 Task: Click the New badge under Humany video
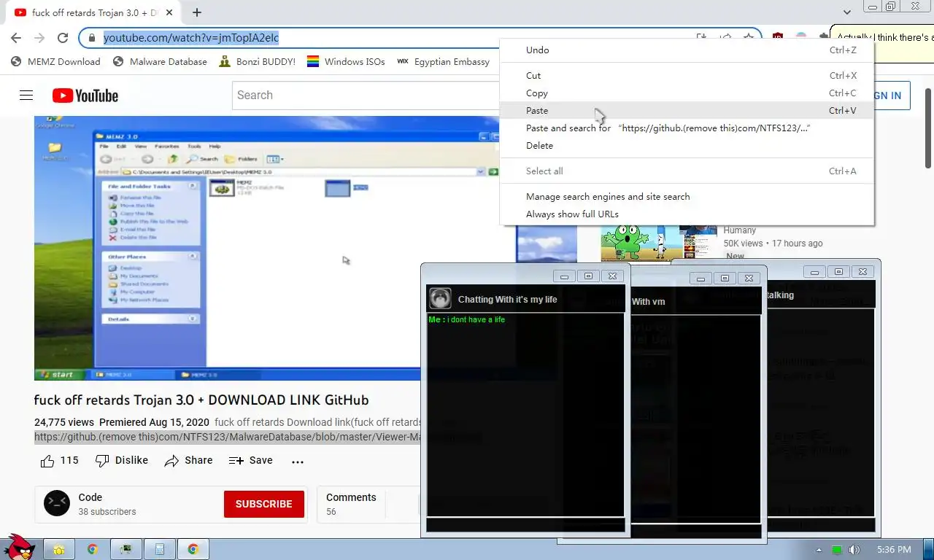click(735, 256)
